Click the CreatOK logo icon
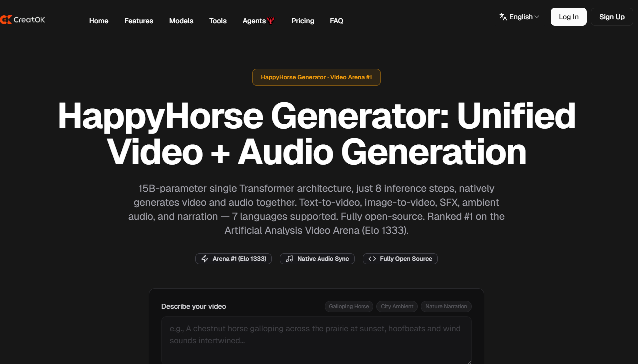This screenshot has width=638, height=364. (6, 20)
